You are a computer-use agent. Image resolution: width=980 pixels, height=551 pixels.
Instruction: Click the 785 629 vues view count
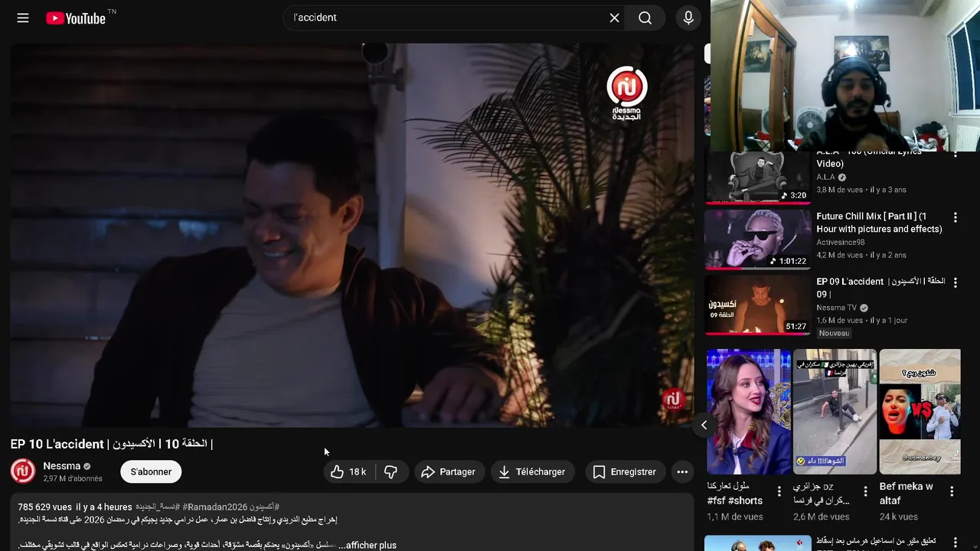[44, 507]
